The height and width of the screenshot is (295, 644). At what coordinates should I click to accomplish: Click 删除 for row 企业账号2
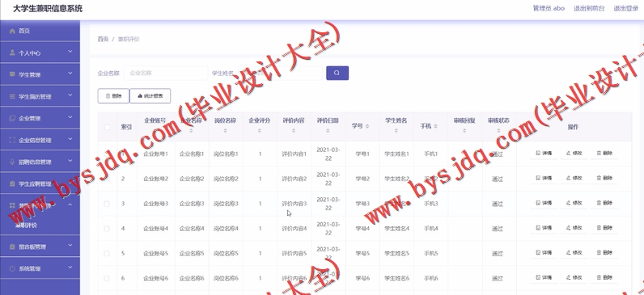[604, 178]
